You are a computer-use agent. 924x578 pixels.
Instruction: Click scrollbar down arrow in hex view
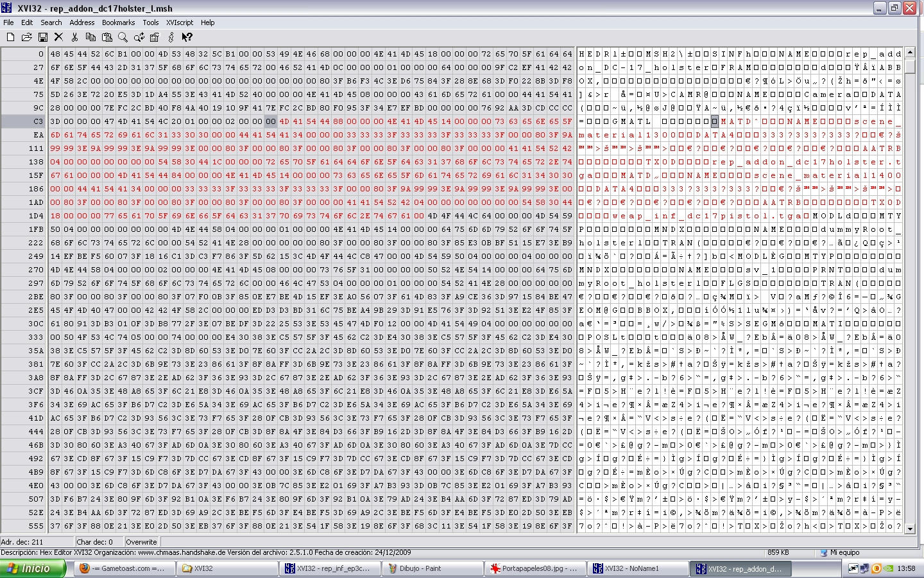[909, 529]
